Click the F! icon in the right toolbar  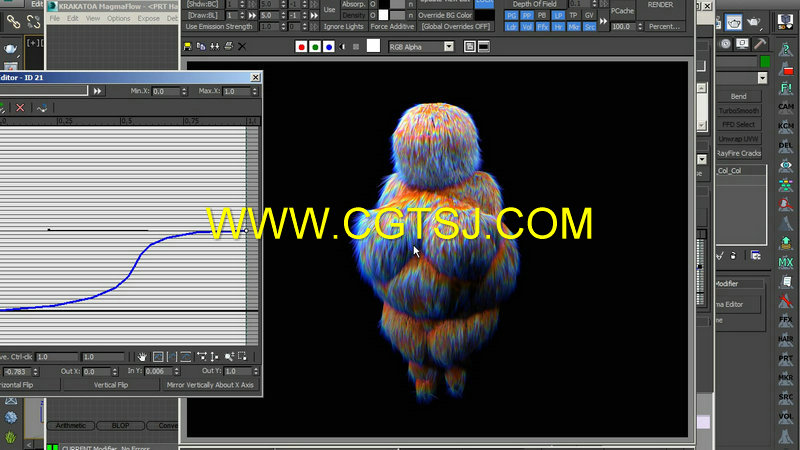pyautogui.click(x=786, y=88)
